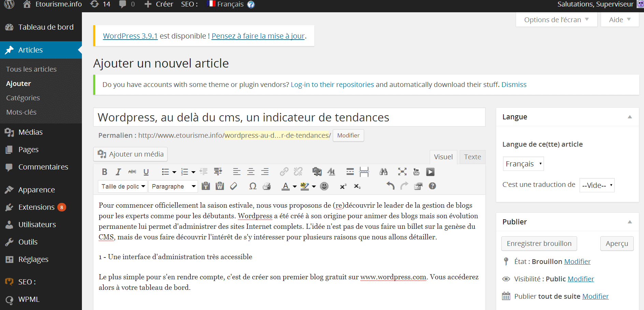This screenshot has width=644, height=310.
Task: Insert a YouTube video
Action: coord(416,172)
